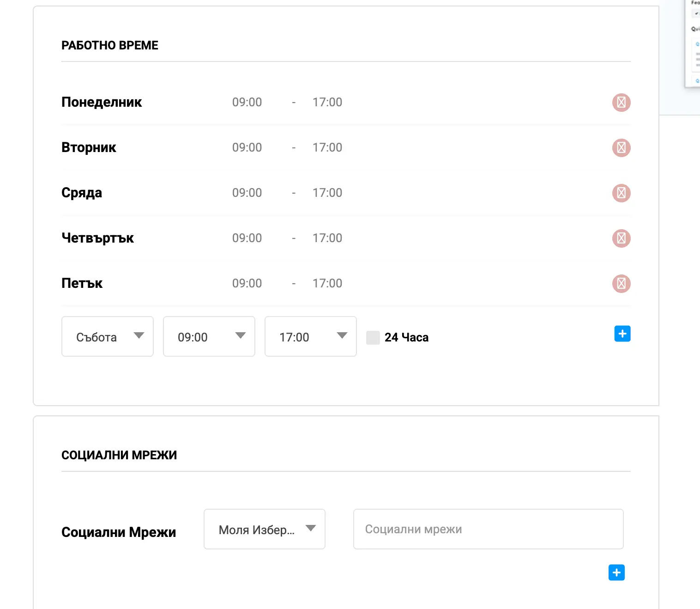The image size is (700, 609).
Task: Remove the Четвъртък schedule entry
Action: click(621, 238)
